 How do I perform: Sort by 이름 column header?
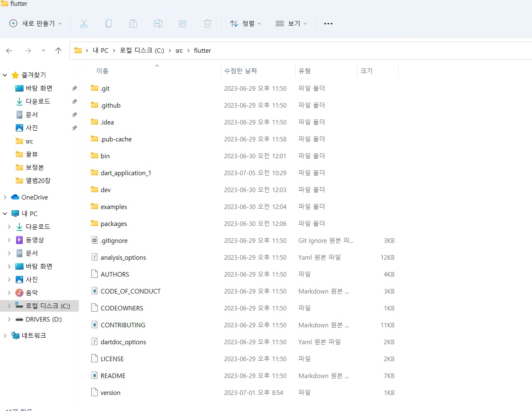click(102, 71)
